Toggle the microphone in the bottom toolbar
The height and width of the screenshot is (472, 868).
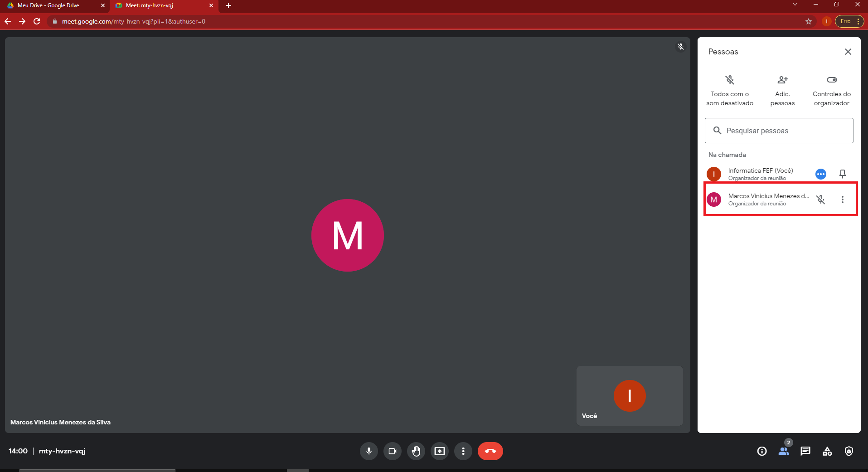tap(369, 451)
